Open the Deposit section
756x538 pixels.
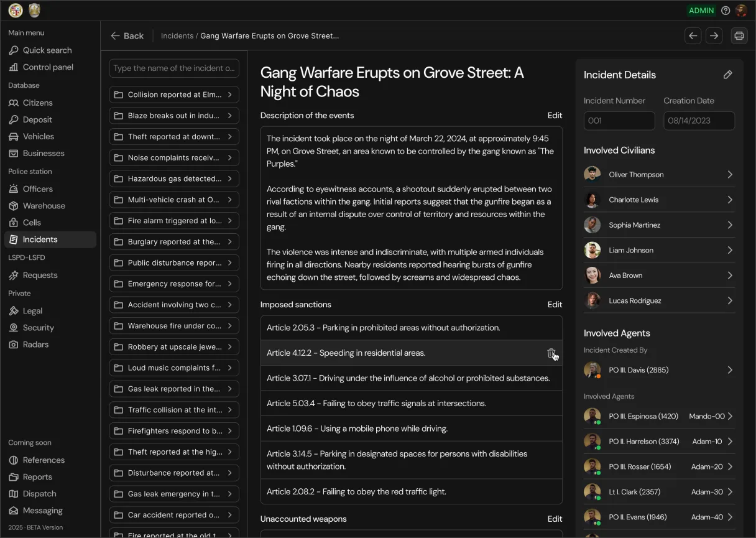pos(50,119)
